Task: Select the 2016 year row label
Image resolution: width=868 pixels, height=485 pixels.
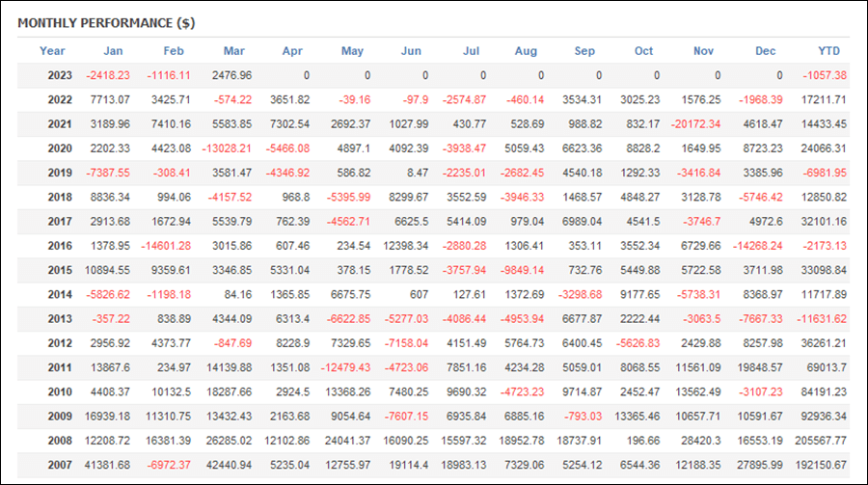Action: click(x=60, y=246)
